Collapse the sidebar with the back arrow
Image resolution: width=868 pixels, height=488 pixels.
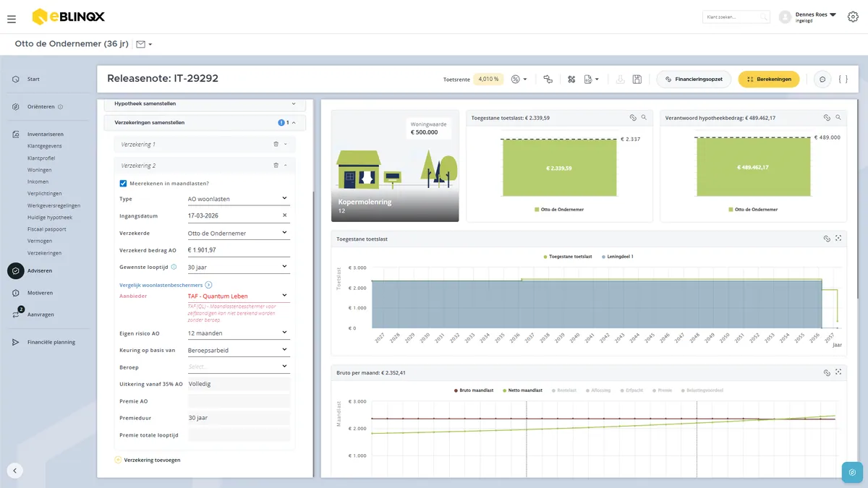(x=15, y=471)
